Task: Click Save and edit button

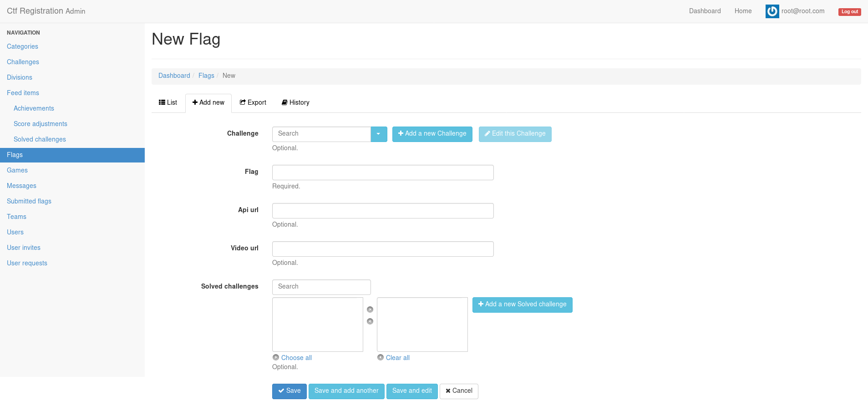Action: (x=412, y=391)
